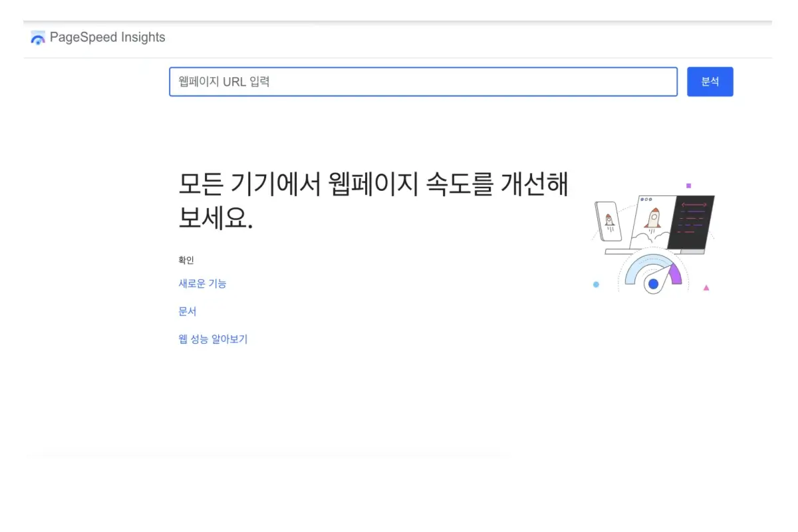798x532 pixels.
Task: Click the PageSpeed Insights gauge logo icon
Action: tap(38, 37)
